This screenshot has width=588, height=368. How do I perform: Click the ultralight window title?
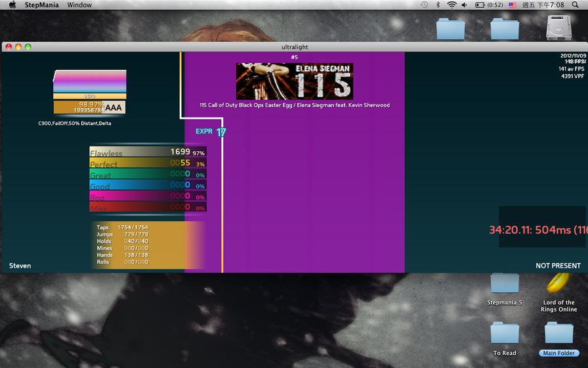(x=295, y=47)
